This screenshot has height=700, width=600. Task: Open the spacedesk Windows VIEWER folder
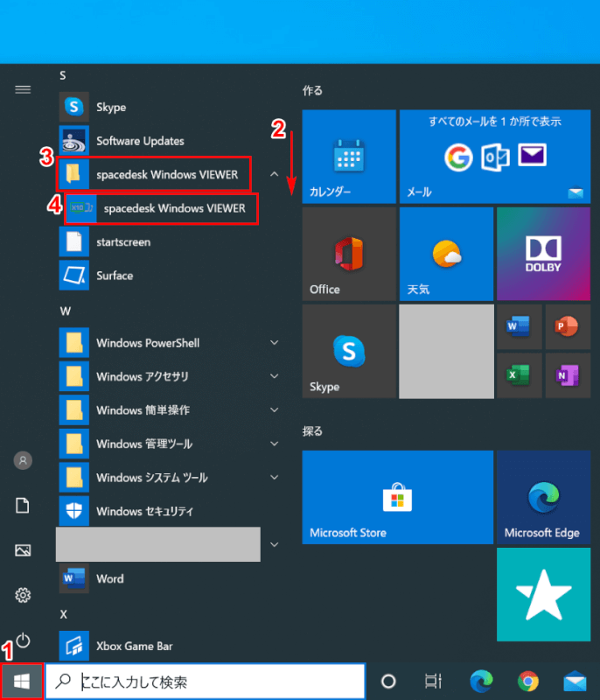click(x=154, y=174)
